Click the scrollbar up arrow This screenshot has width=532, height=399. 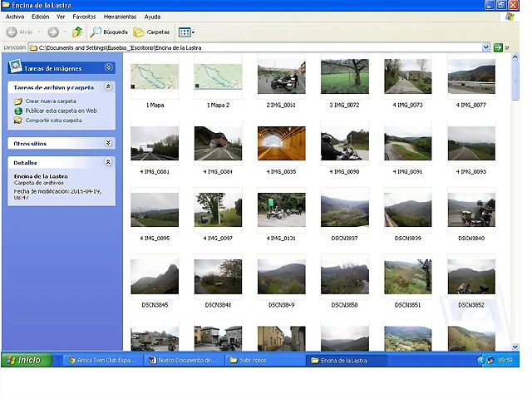tap(515, 57)
